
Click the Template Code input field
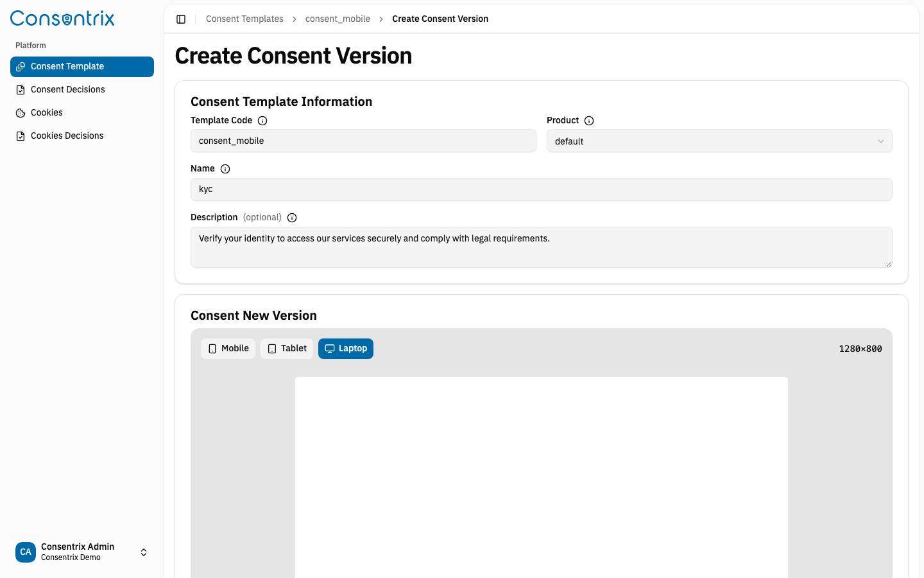[x=363, y=141]
